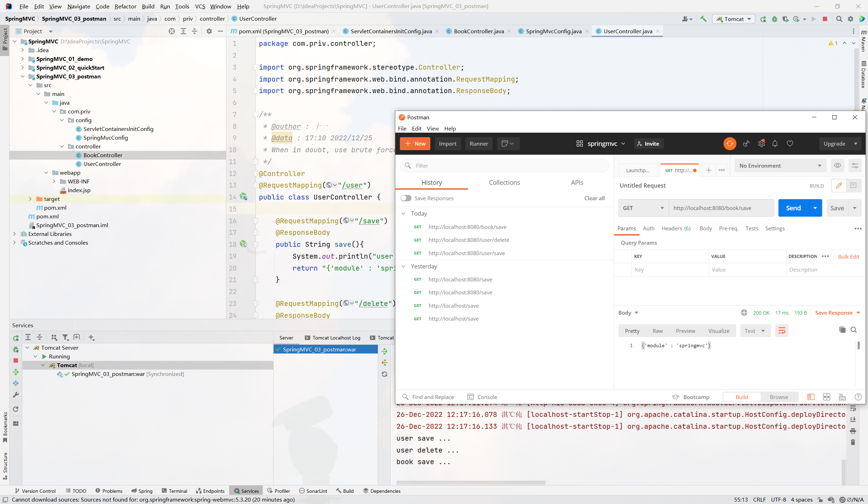The image size is (868, 504).
Task: Click the pencil edit icon beside BUILD
Action: 839,185
